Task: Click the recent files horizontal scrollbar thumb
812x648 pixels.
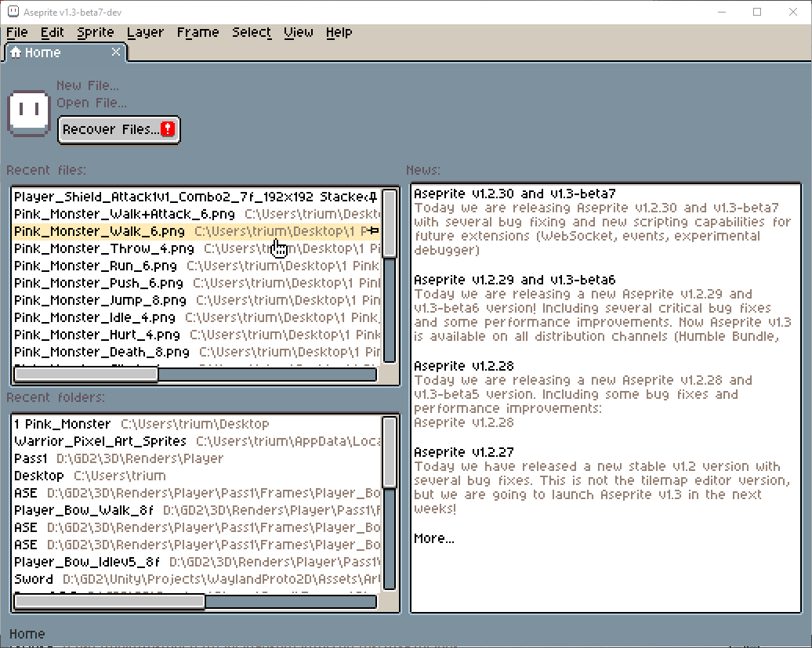Action: coord(86,375)
